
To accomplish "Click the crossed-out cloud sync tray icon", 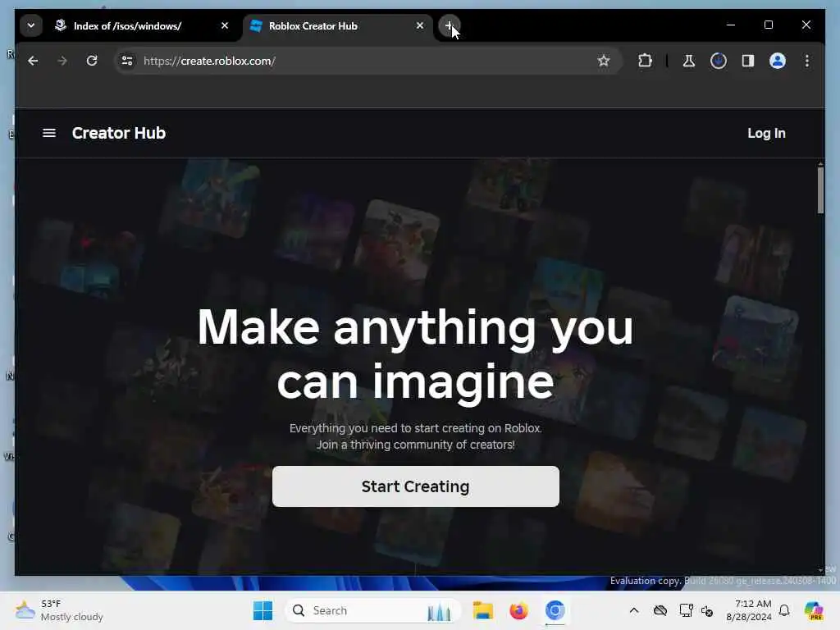I will click(x=660, y=610).
